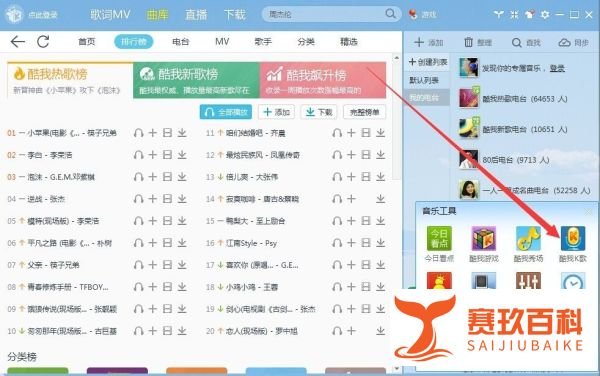The height and width of the screenshot is (376, 600).
Task: Close the 音乐工具 panel
Action: coord(588,211)
